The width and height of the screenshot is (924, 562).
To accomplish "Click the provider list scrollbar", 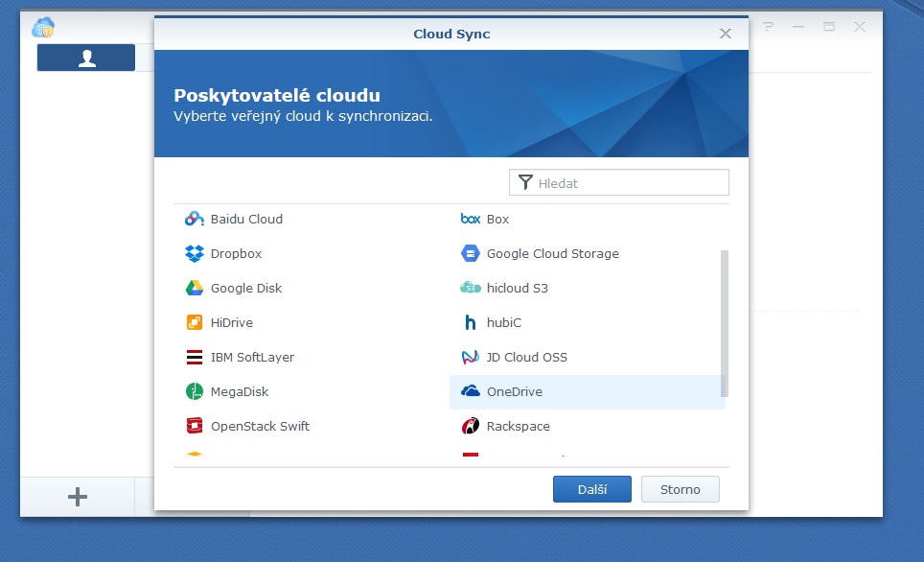I will tap(724, 323).
